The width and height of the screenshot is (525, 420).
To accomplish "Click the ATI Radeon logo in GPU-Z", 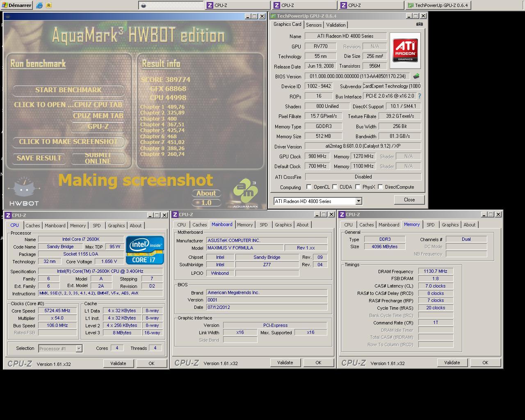I will coord(405,50).
